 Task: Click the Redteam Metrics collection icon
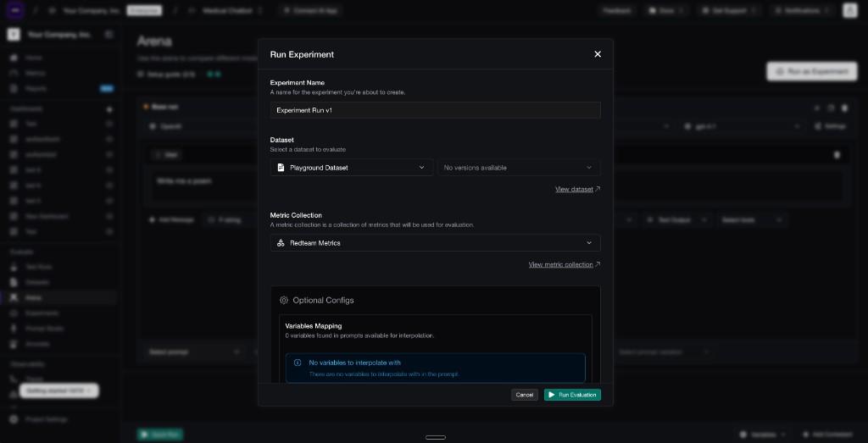(x=281, y=243)
